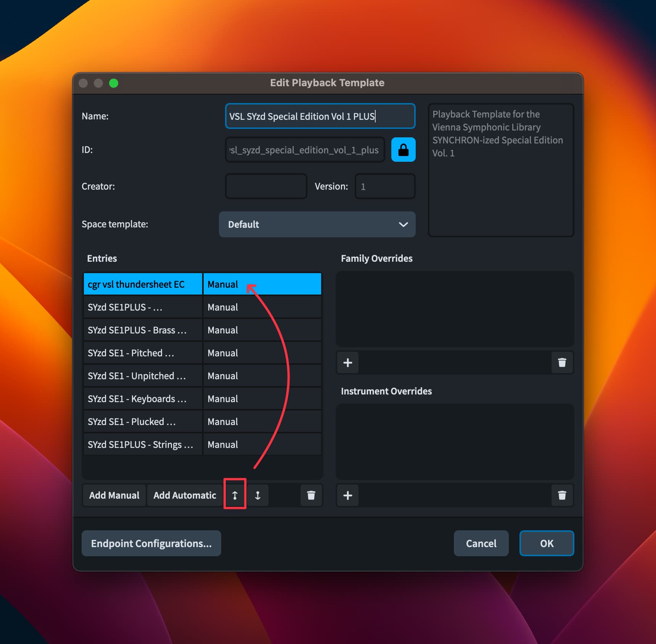
Task: Zoom the window with green button
Action: click(x=114, y=83)
